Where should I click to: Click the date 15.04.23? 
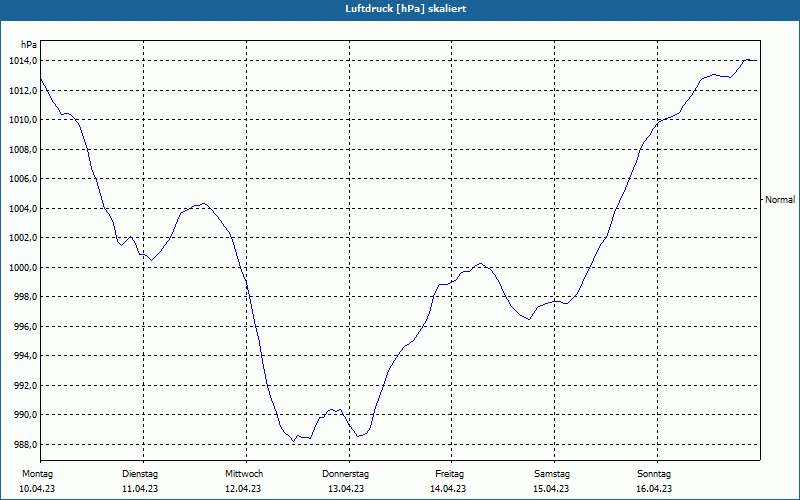(551, 489)
